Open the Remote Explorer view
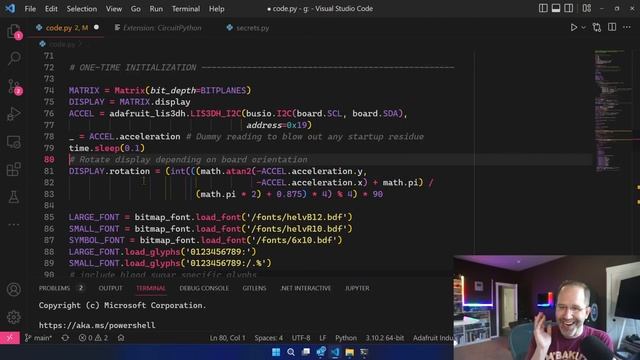Viewport: 640px width, 360px height. pyautogui.click(x=14, y=142)
